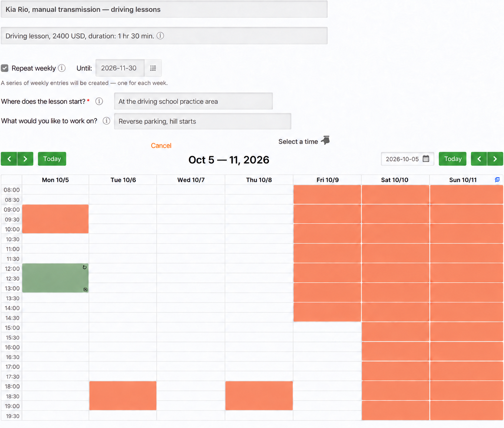The height and width of the screenshot is (428, 504).
Task: Go to previous week using the far-left arrow
Action: (x=9, y=159)
